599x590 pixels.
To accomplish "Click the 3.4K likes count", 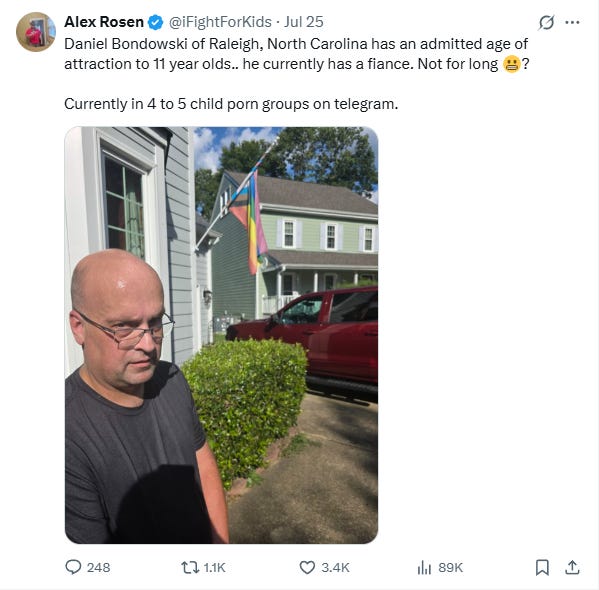I will click(335, 568).
